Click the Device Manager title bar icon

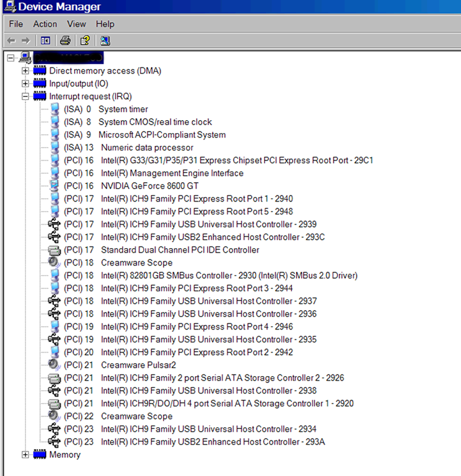pyautogui.click(x=10, y=6)
